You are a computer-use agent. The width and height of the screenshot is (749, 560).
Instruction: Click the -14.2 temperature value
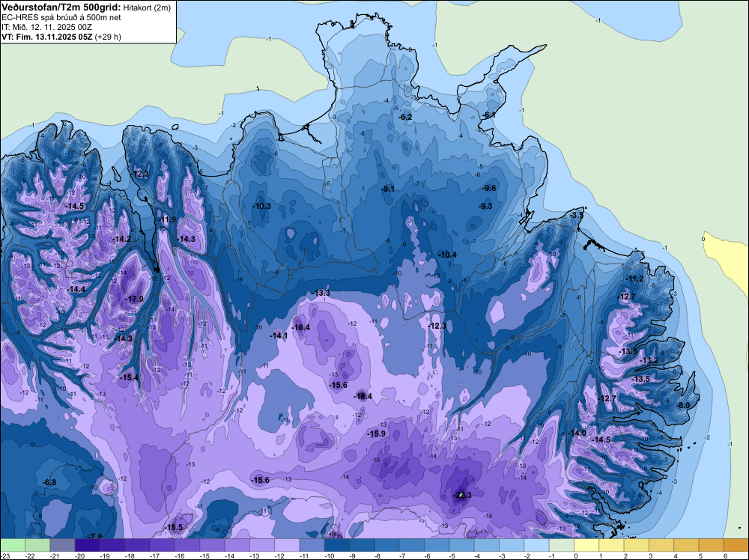click(122, 239)
